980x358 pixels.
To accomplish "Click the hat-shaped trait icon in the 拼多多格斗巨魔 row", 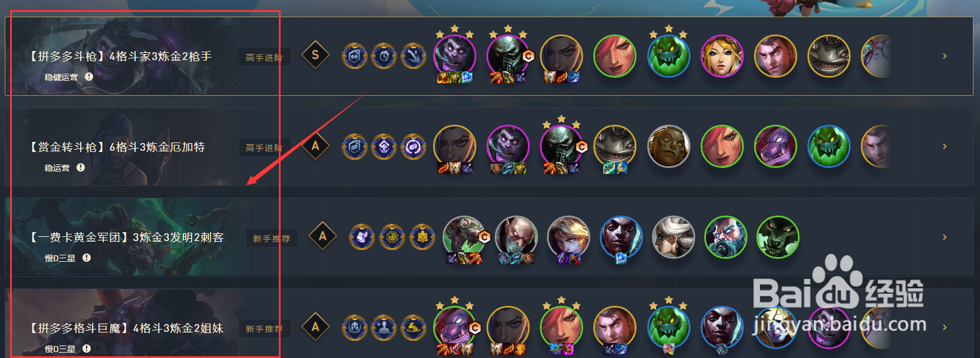I will pyautogui.click(x=413, y=327).
